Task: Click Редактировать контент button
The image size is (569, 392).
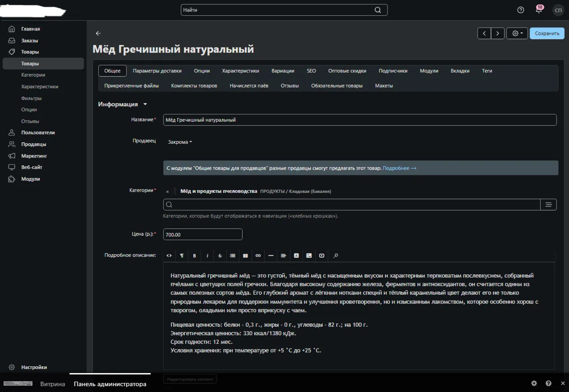Action: (190, 379)
